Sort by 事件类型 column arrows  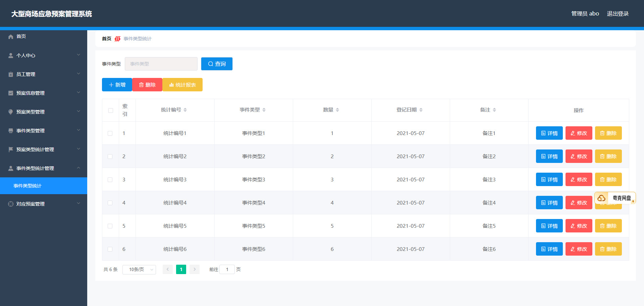(x=264, y=110)
